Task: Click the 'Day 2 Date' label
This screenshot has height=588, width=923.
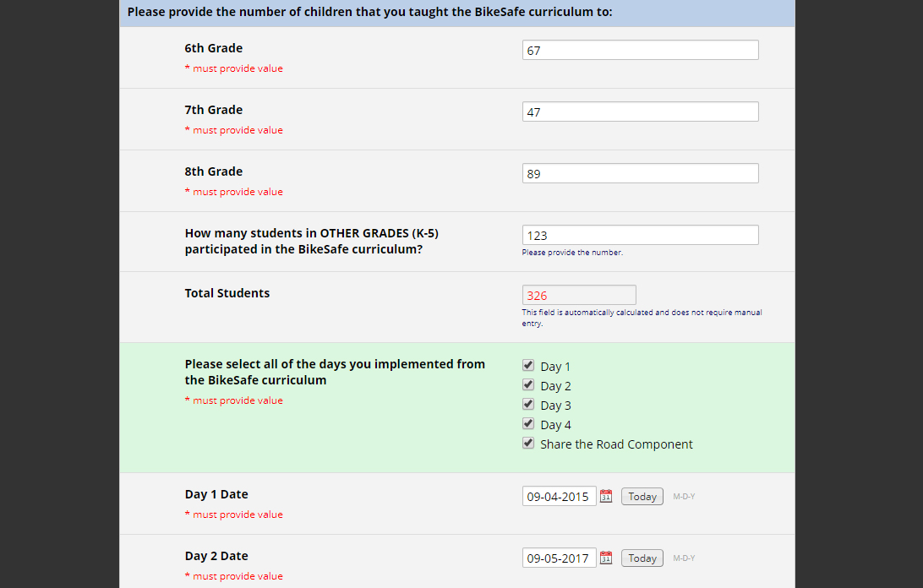Action: point(216,556)
